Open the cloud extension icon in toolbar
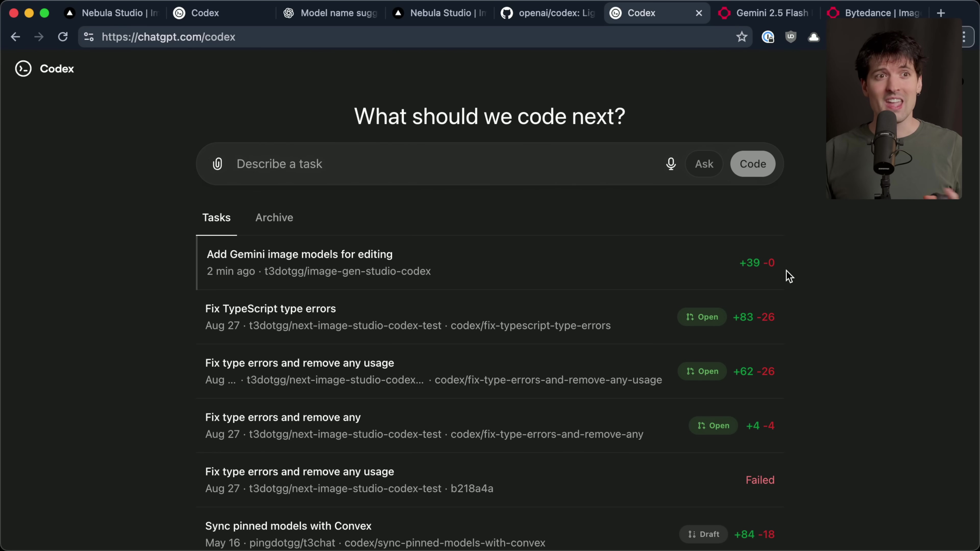The height and width of the screenshot is (551, 980). [x=814, y=37]
